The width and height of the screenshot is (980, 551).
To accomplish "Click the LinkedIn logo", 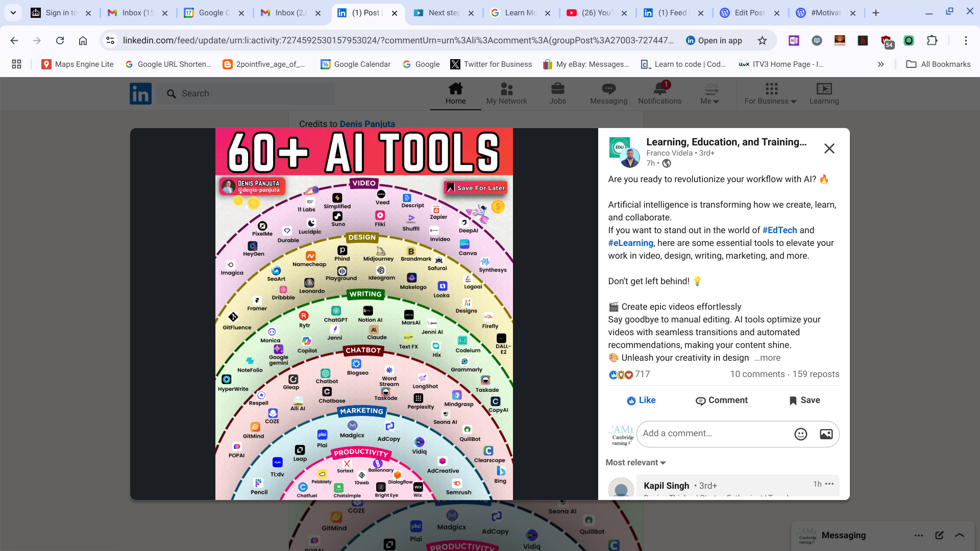I will (140, 94).
